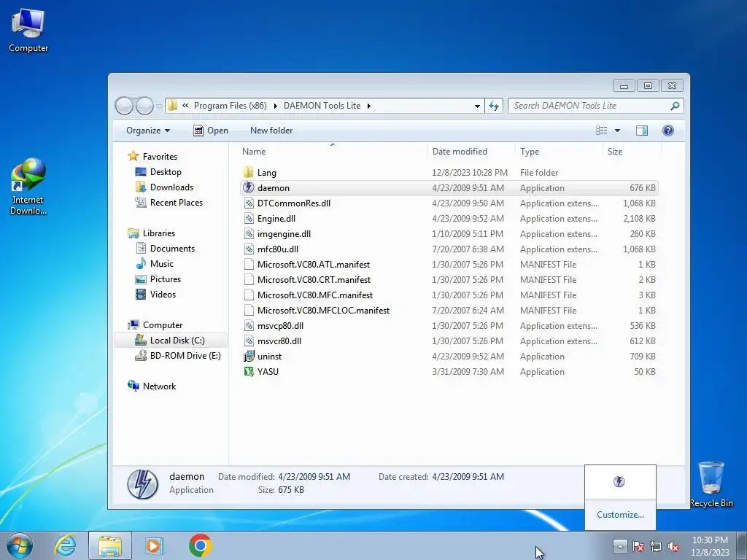Click the Windows Explorer taskbar icon
The image size is (747, 560).
110,545
